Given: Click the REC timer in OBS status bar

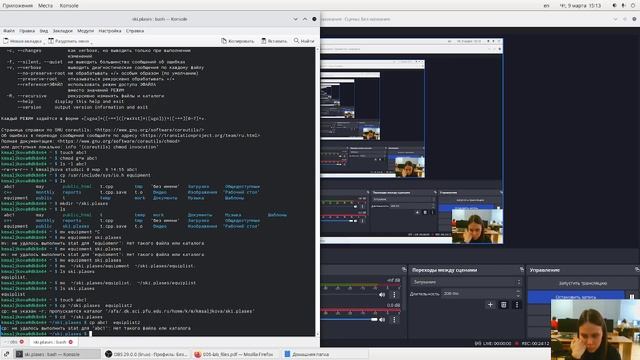Looking at the screenshot, I should [x=535, y=344].
